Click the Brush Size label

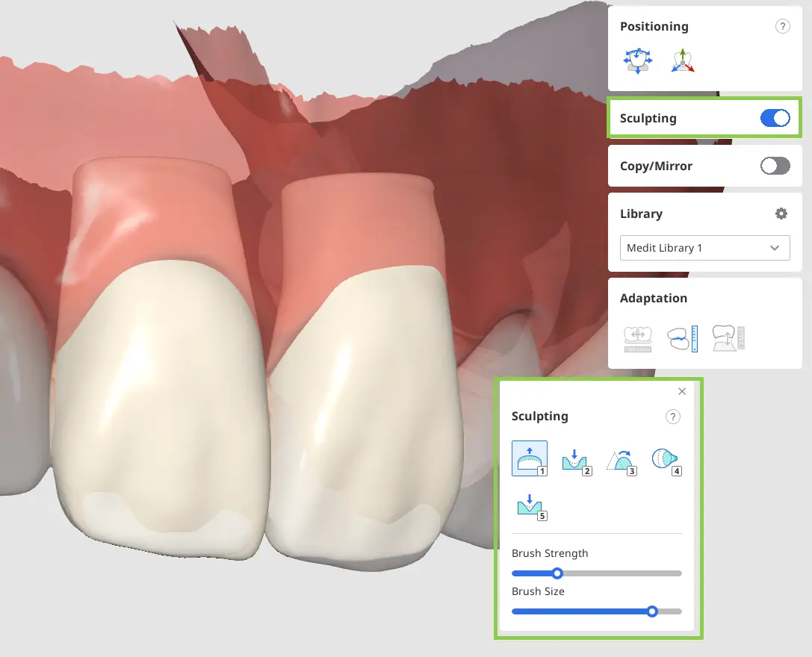click(538, 591)
